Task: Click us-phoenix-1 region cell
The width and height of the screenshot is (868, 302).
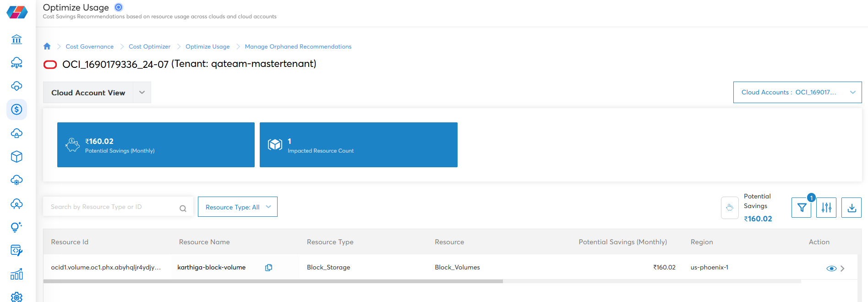Action: tap(710, 267)
